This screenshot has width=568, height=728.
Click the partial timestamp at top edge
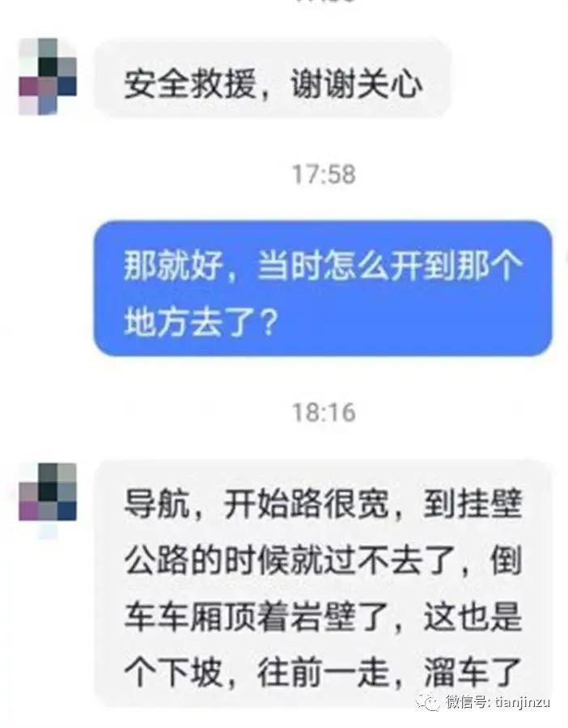click(x=324, y=2)
